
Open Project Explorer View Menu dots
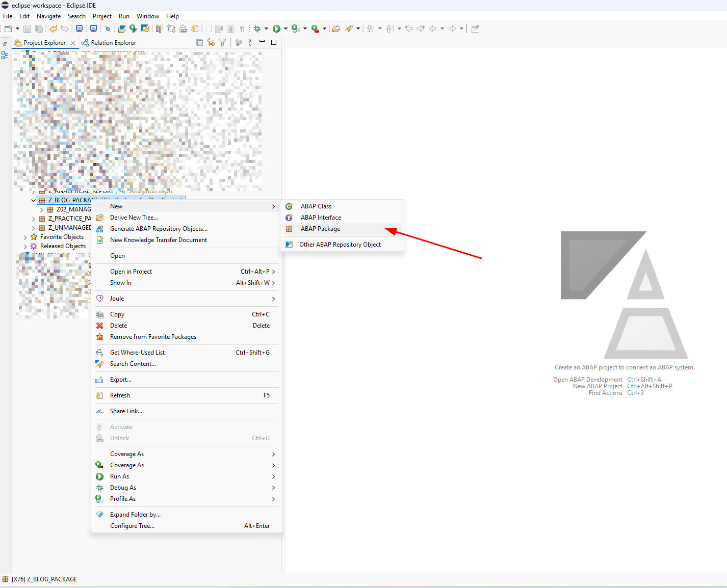250,43
